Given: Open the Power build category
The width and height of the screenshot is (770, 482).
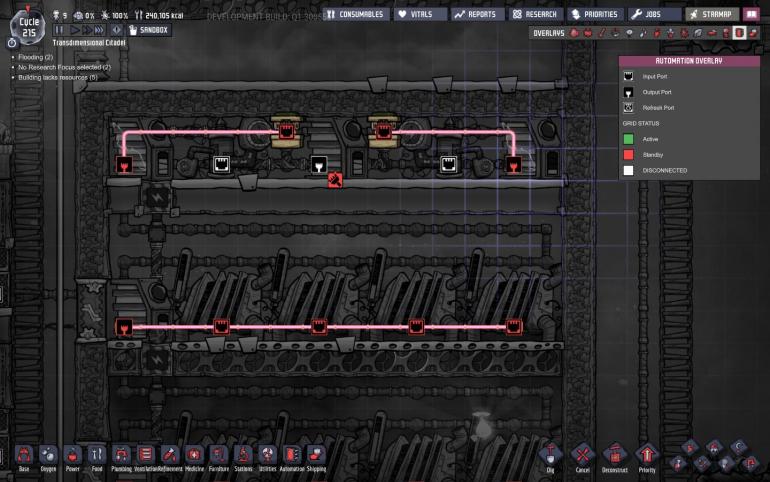Looking at the screenshot, I should 72,455.
